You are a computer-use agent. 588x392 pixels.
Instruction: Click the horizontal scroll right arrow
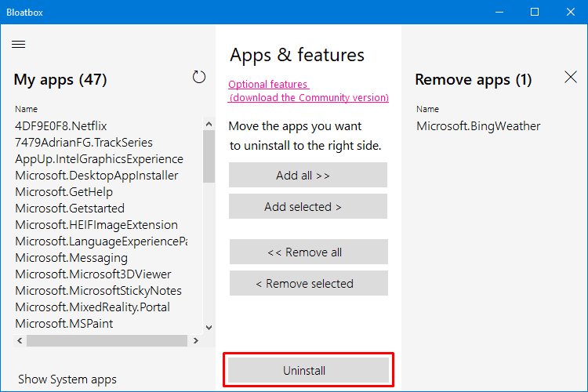tap(195, 340)
